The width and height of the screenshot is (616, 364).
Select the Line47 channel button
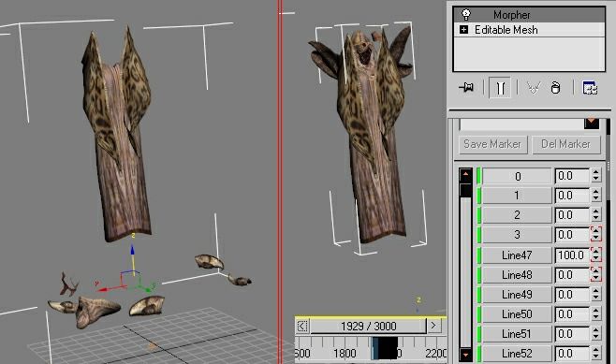point(517,255)
